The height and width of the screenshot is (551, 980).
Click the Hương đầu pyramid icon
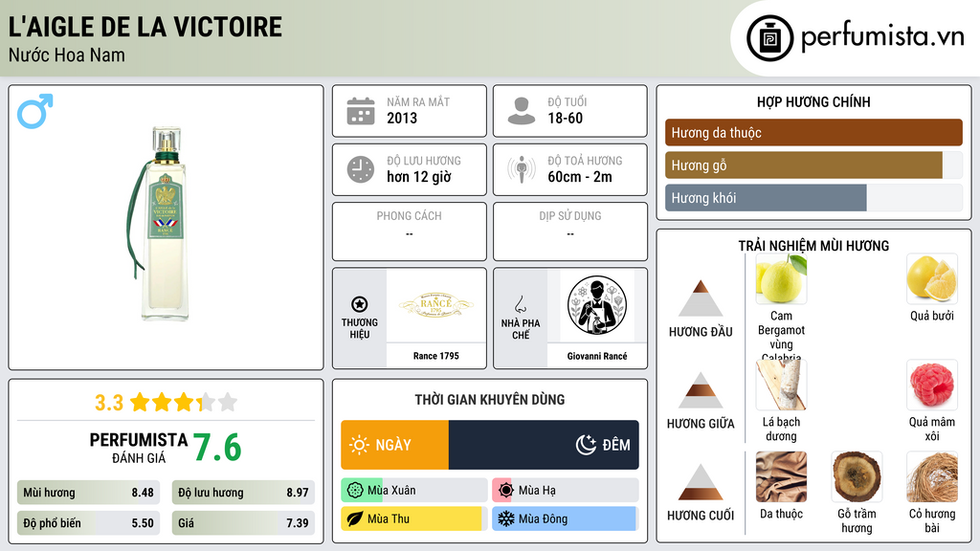(x=701, y=298)
